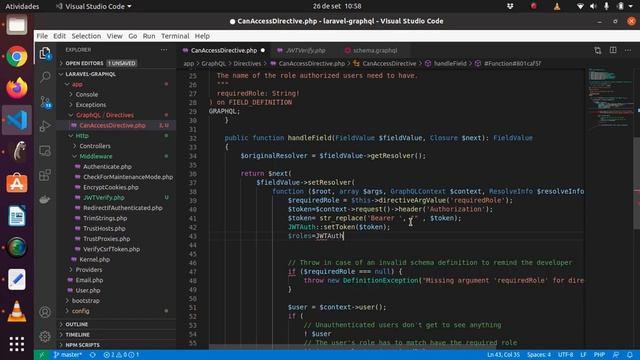This screenshot has height=360, width=640.
Task: Open the Explorer view in activity bar
Action: tap(45, 53)
